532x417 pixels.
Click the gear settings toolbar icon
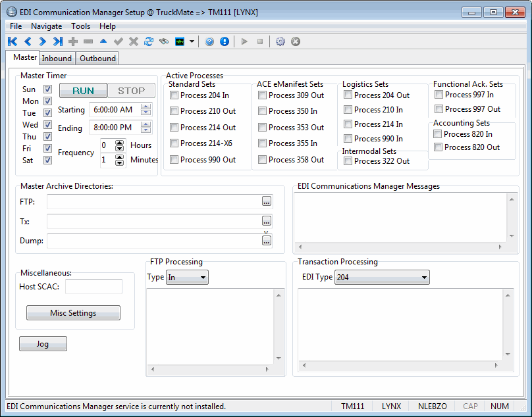(x=280, y=41)
